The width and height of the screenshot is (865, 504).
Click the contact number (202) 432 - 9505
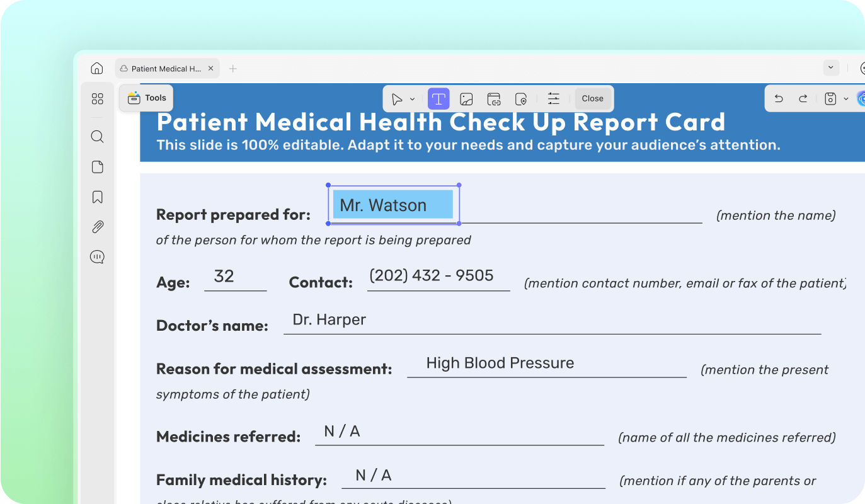tap(431, 275)
